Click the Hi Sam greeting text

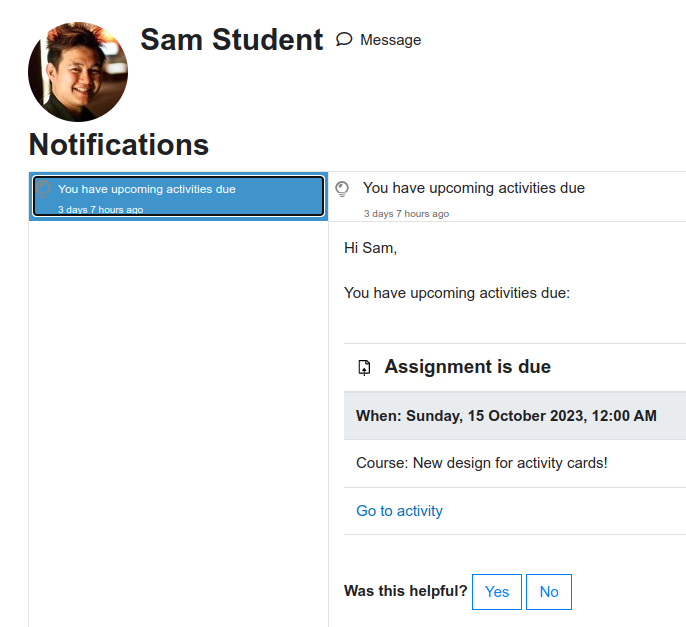click(x=371, y=248)
